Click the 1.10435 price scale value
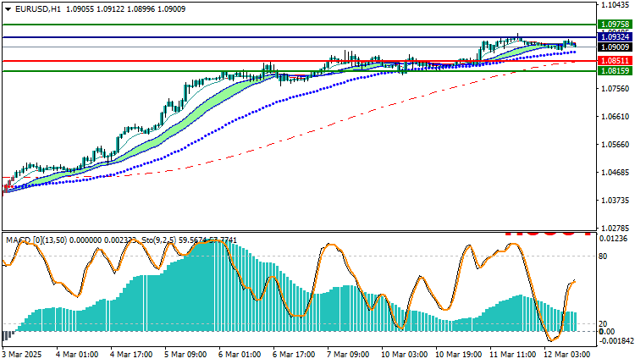 click(616, 5)
